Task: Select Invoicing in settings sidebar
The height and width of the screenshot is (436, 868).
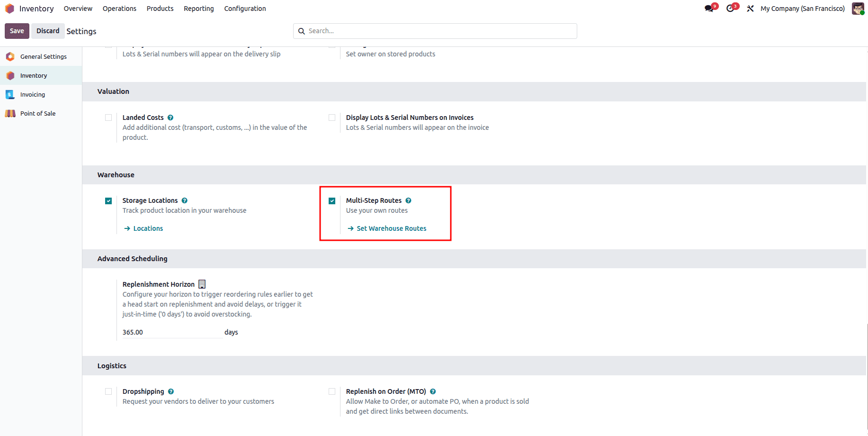Action: 41,94
